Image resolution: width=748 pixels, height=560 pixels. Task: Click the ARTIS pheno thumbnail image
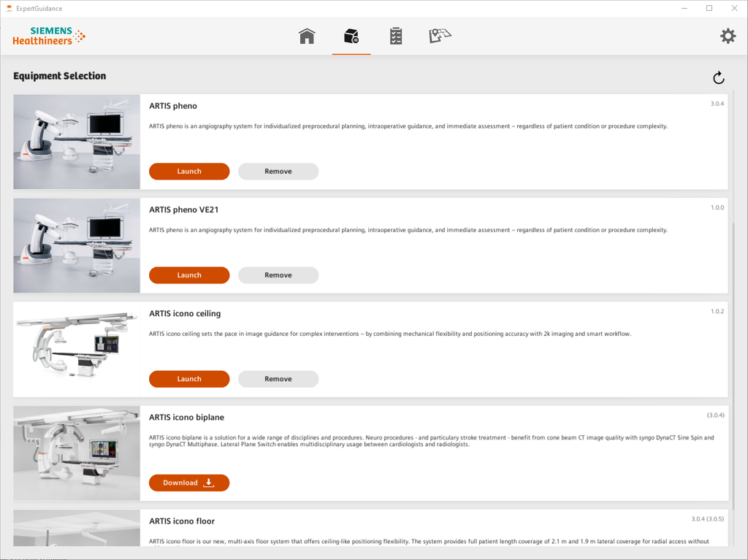pyautogui.click(x=77, y=142)
